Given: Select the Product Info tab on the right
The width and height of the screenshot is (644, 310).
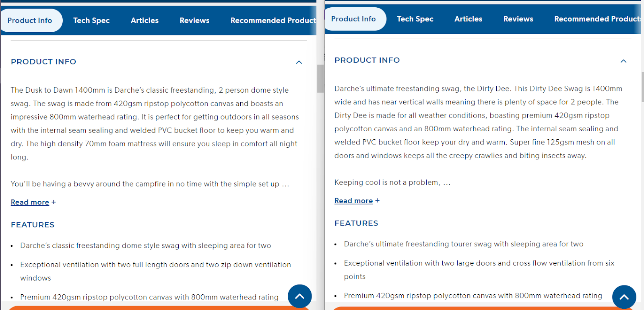Looking at the screenshot, I should [x=354, y=19].
